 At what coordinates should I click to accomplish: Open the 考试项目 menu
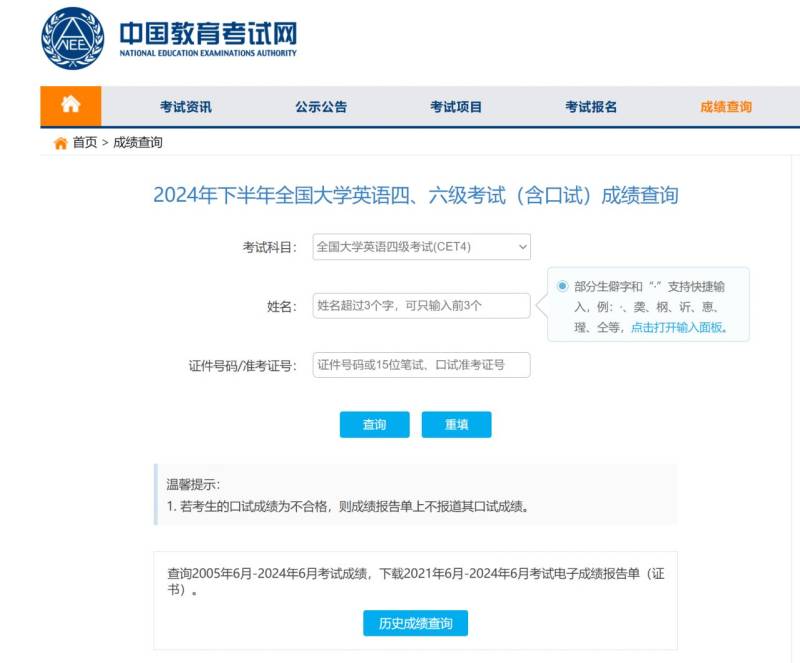[456, 107]
